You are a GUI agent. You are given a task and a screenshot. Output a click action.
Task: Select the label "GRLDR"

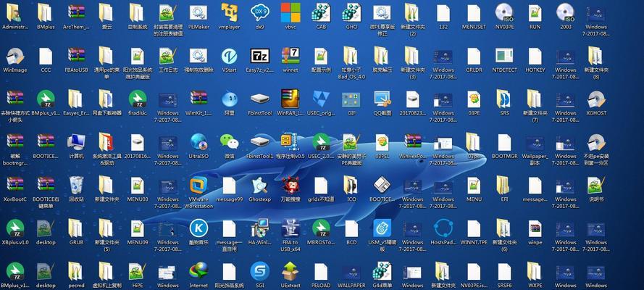[474, 70]
